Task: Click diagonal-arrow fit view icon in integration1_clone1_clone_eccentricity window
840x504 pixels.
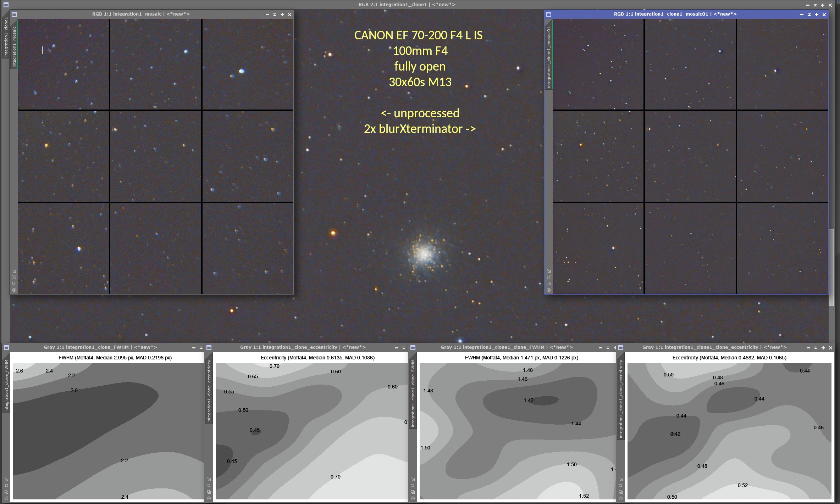Action: pos(621,479)
